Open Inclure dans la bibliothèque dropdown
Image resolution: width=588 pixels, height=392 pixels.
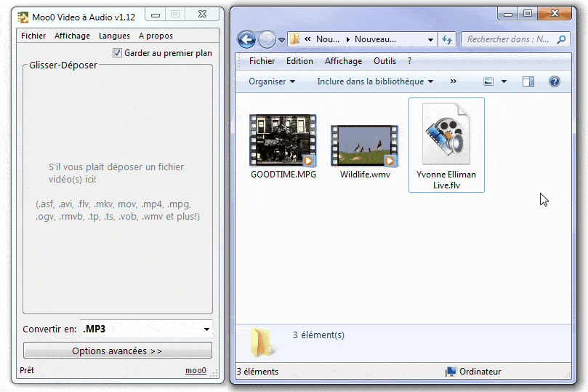pyautogui.click(x=375, y=81)
